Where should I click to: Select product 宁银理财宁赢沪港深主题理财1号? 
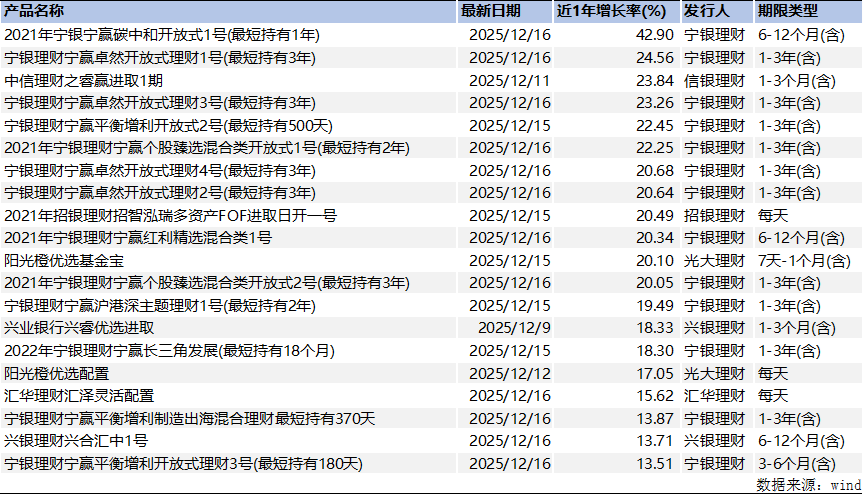point(160,306)
